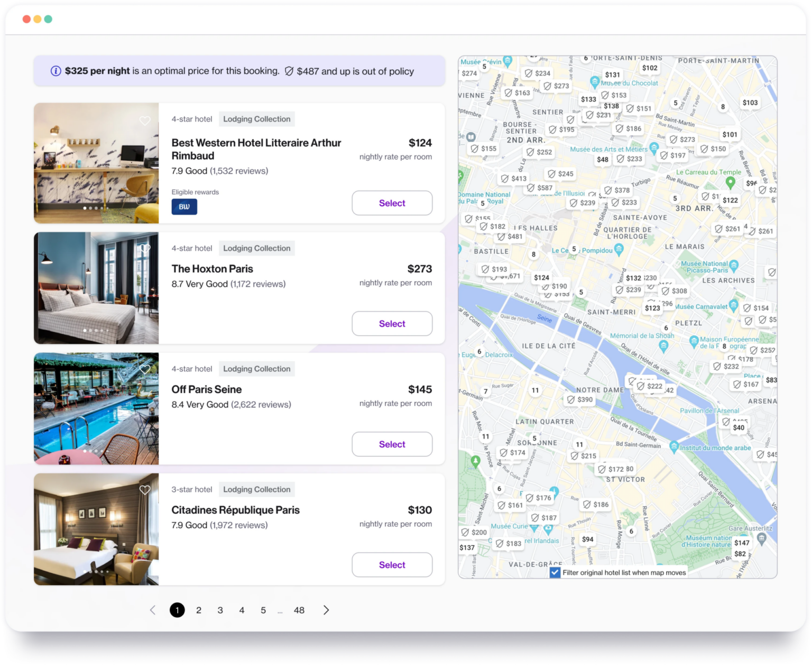This screenshot has width=812, height=666.
Task: Click the second carousel dot on Off Paris Seine
Action: point(91,450)
